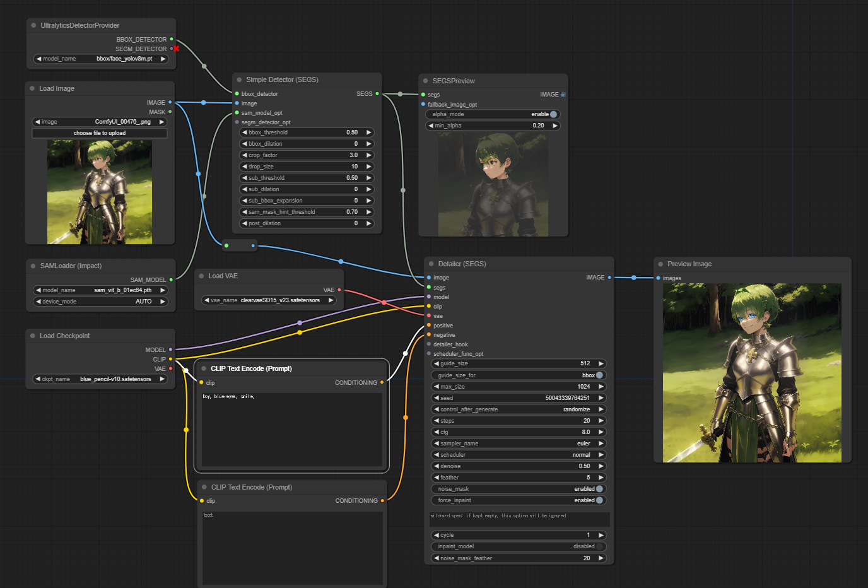Viewport: 868px width, 588px height.
Task: Enable the inpaint_model toggle
Action: [599, 546]
